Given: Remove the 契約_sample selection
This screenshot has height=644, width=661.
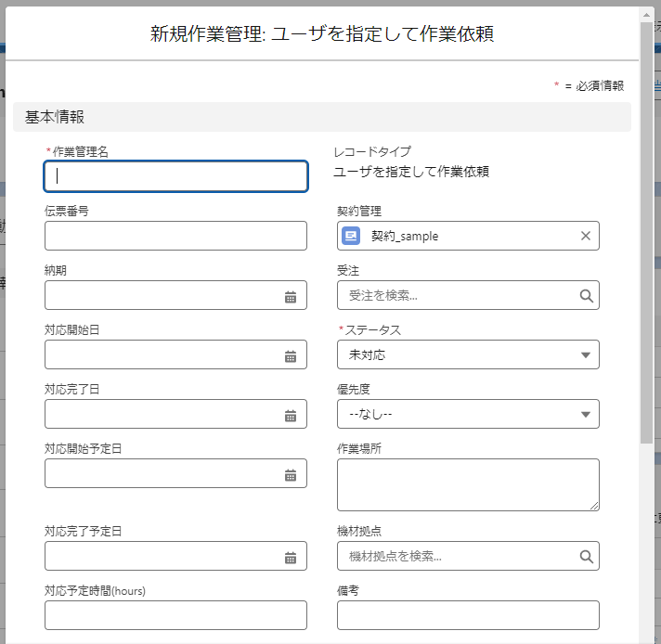Looking at the screenshot, I should (x=585, y=236).
